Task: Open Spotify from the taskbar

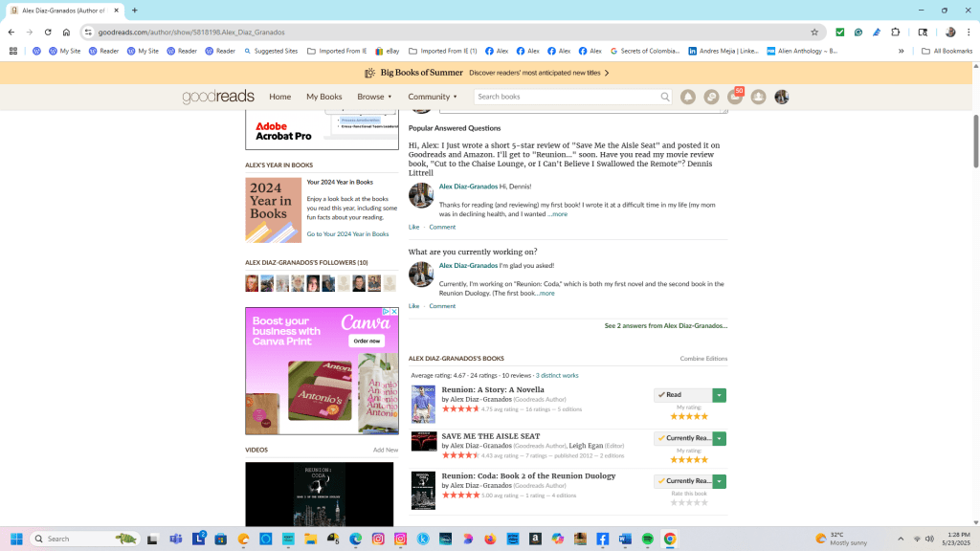Action: [648, 539]
